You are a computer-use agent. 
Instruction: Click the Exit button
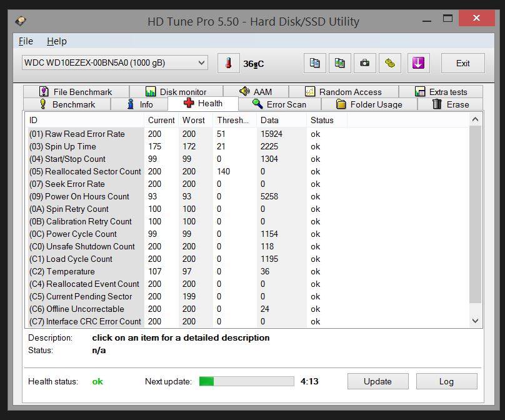coord(462,63)
